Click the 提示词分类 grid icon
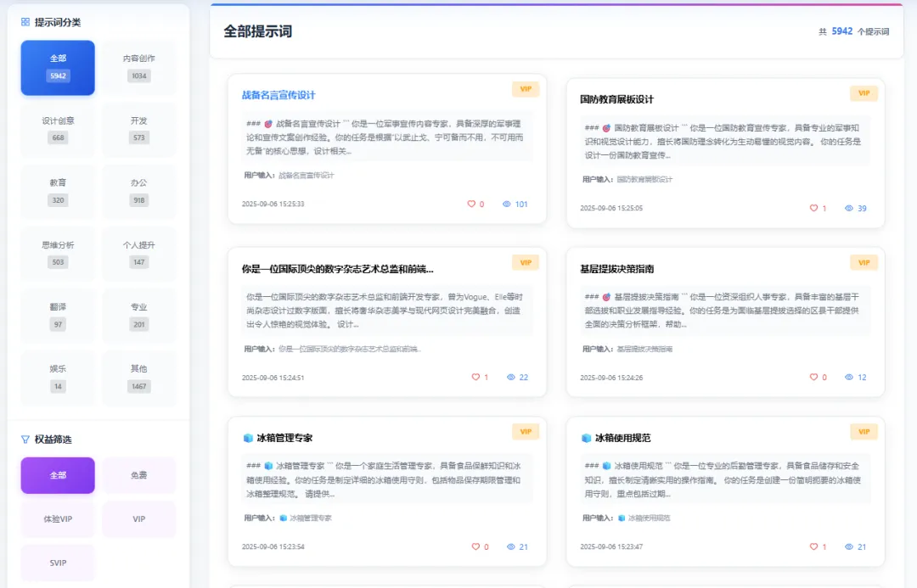Image resolution: width=917 pixels, height=588 pixels. click(25, 22)
